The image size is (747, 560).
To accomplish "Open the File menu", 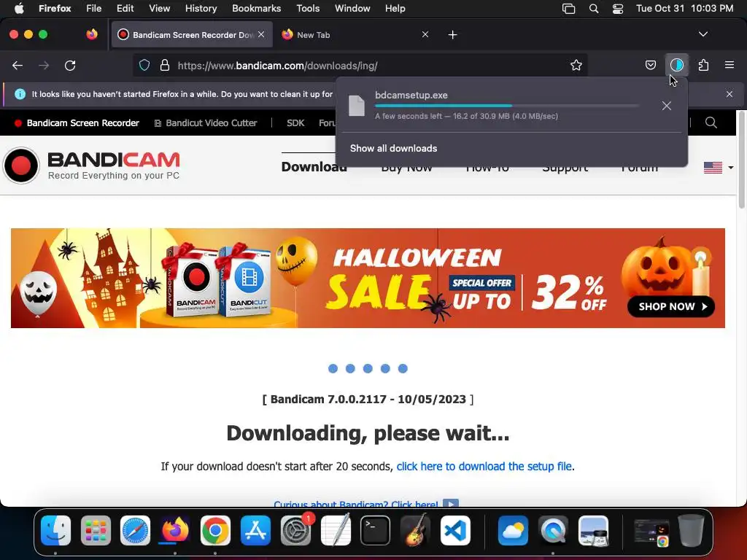I will [x=93, y=9].
